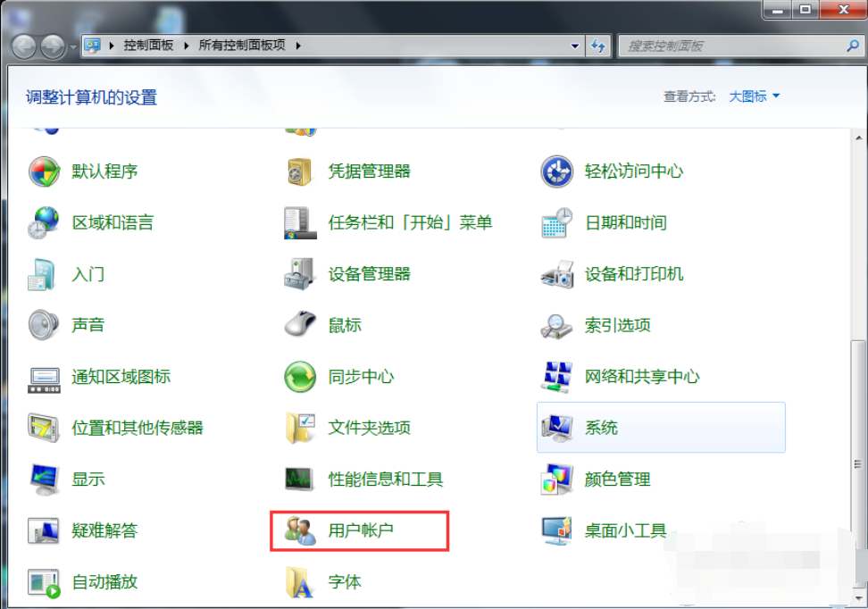Open 疑难解答 via its icon
Image resolution: width=868 pixels, height=609 pixels.
pos(42,530)
